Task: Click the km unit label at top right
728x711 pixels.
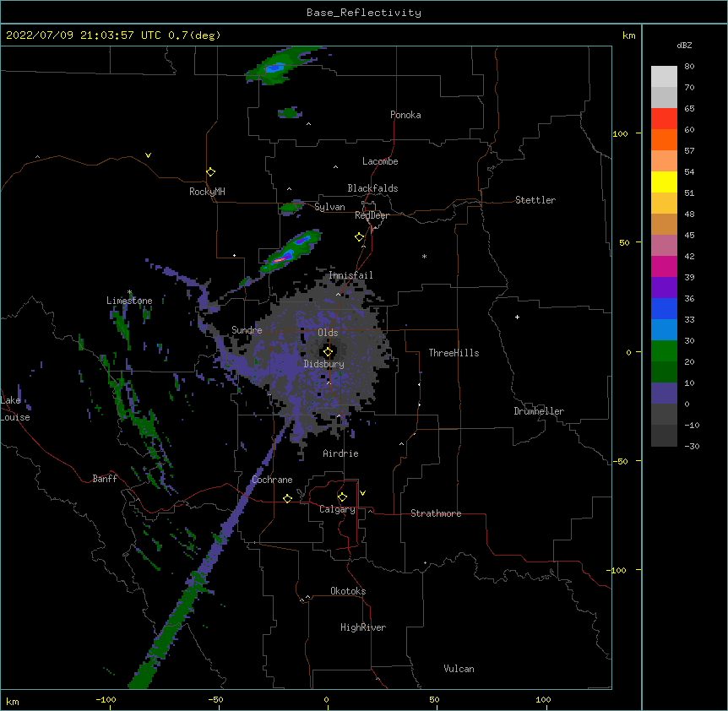Action: coord(628,35)
